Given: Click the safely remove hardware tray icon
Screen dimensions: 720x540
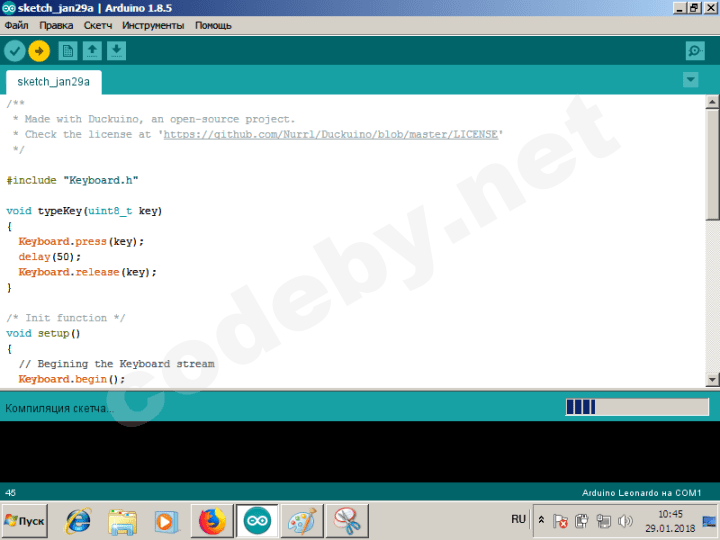Looking at the screenshot, I should click(582, 521).
